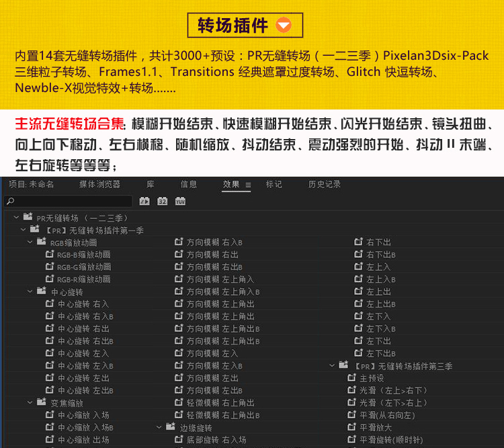
Task: Select the 轻微模糊 右上角出B preset
Action: click(x=223, y=415)
